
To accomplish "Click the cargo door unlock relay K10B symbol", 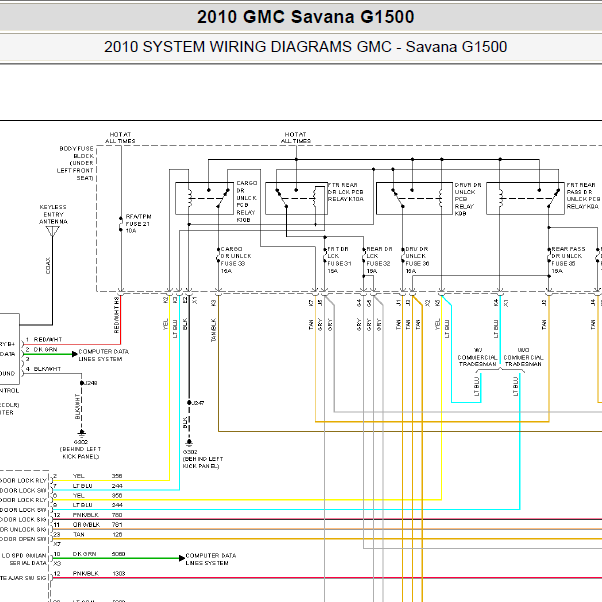I will [204, 198].
